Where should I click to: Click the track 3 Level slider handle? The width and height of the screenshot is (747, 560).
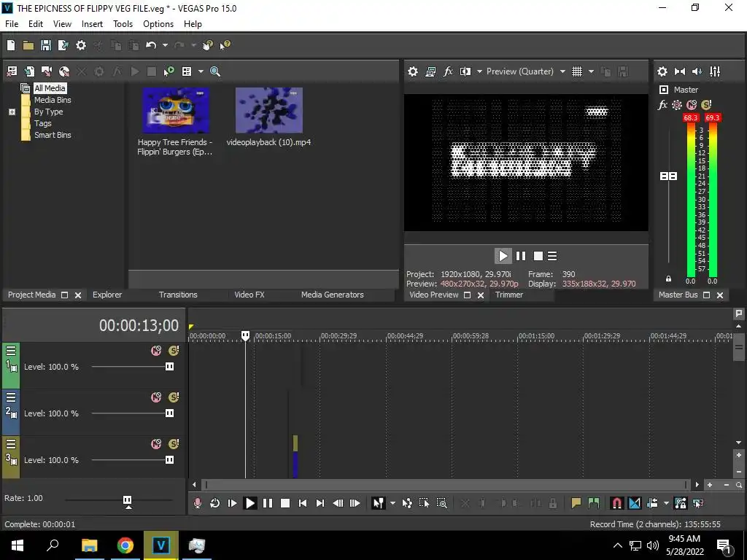(x=169, y=460)
